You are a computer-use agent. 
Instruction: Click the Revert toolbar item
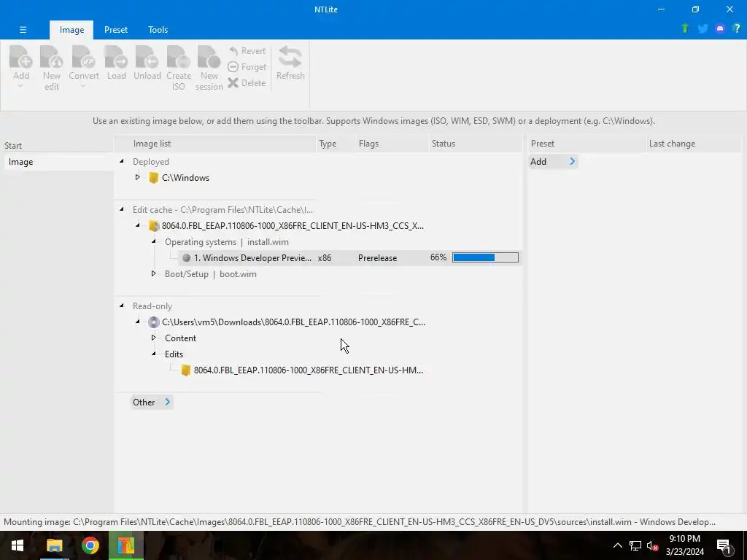coord(247,51)
